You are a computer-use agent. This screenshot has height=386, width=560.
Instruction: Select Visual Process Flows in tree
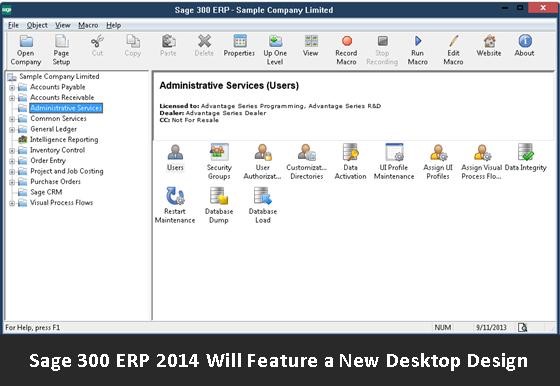(61, 203)
